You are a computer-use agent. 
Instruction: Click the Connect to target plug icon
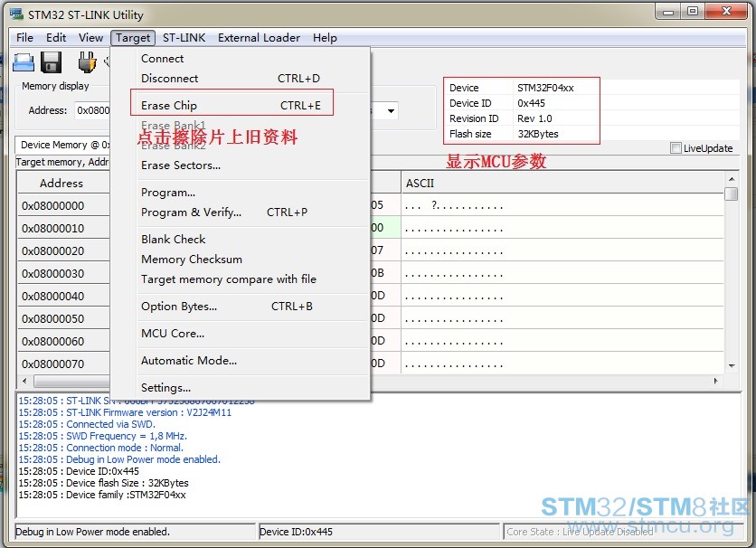point(88,62)
